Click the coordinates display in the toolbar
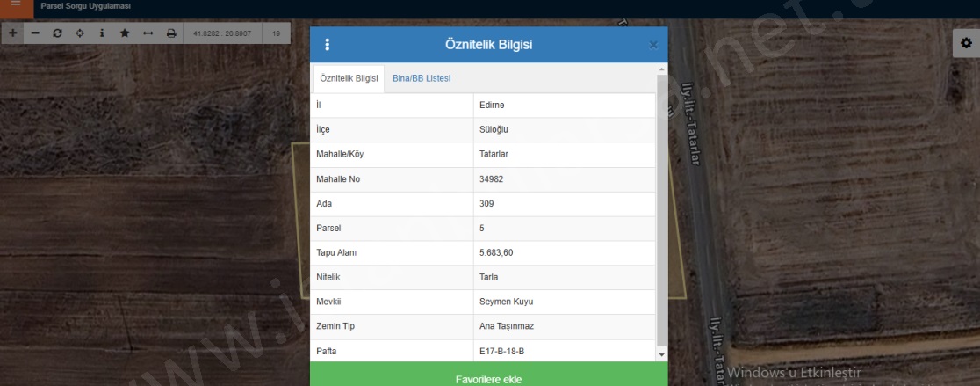This screenshot has height=386, width=980. [222, 33]
